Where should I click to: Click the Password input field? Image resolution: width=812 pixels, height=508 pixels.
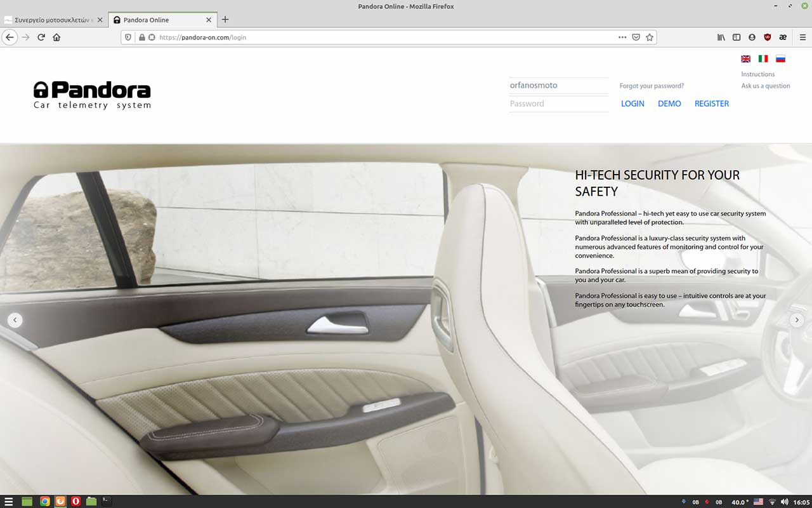pos(558,104)
